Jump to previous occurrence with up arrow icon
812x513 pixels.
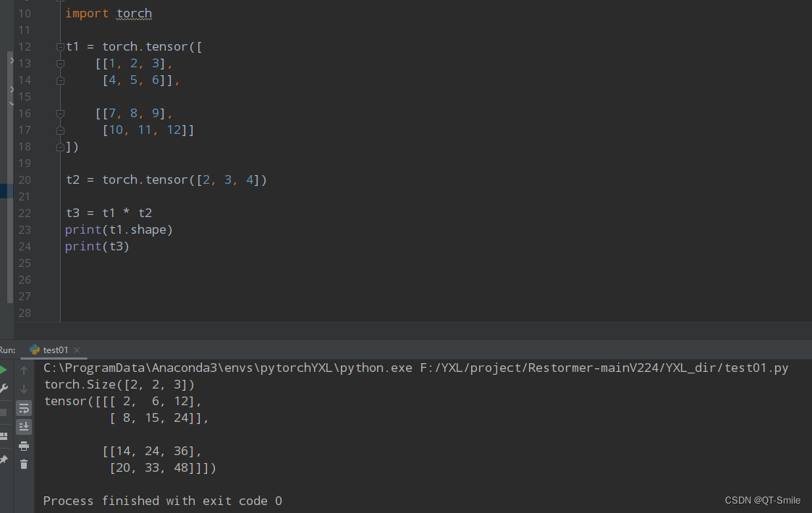coord(24,372)
